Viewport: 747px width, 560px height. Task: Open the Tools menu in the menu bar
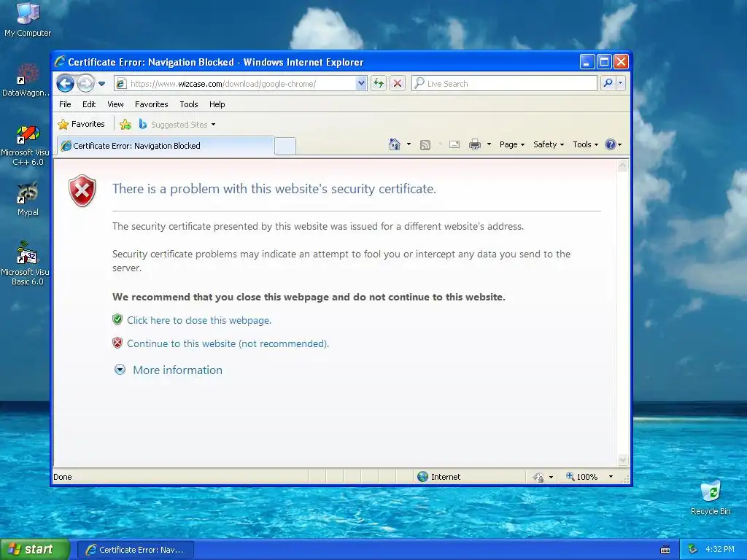(189, 104)
